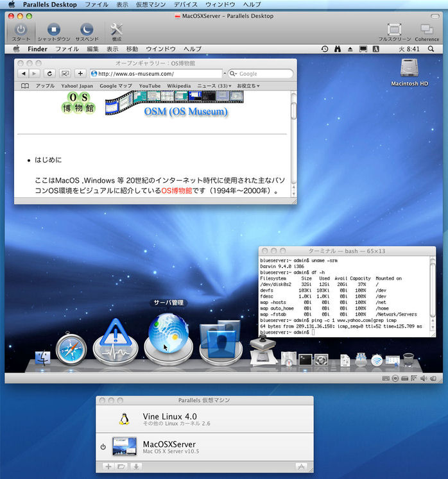Open Safari from the guest Dock

click(71, 349)
